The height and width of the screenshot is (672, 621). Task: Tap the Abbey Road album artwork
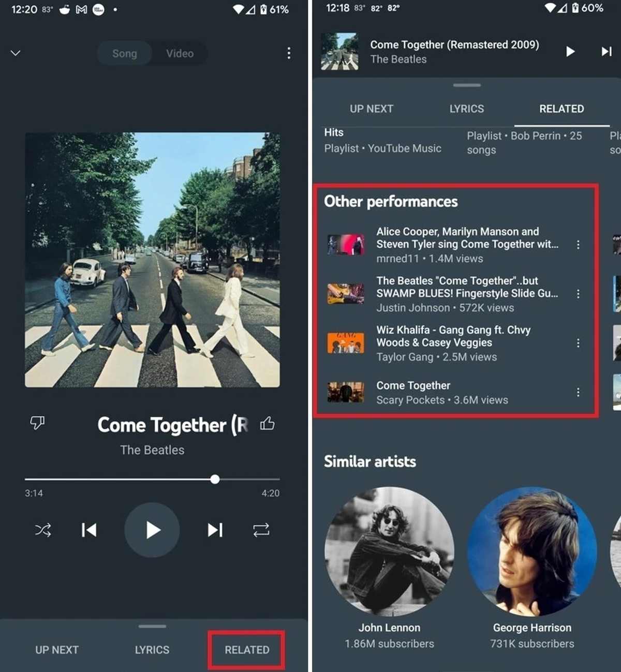(x=152, y=260)
